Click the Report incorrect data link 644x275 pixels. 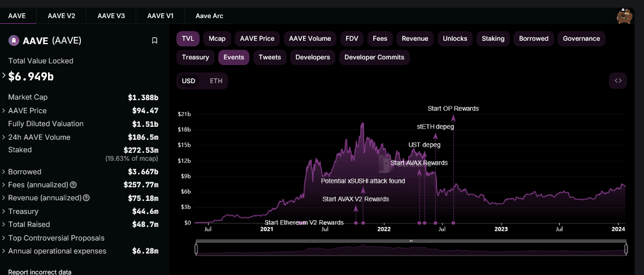pos(40,272)
